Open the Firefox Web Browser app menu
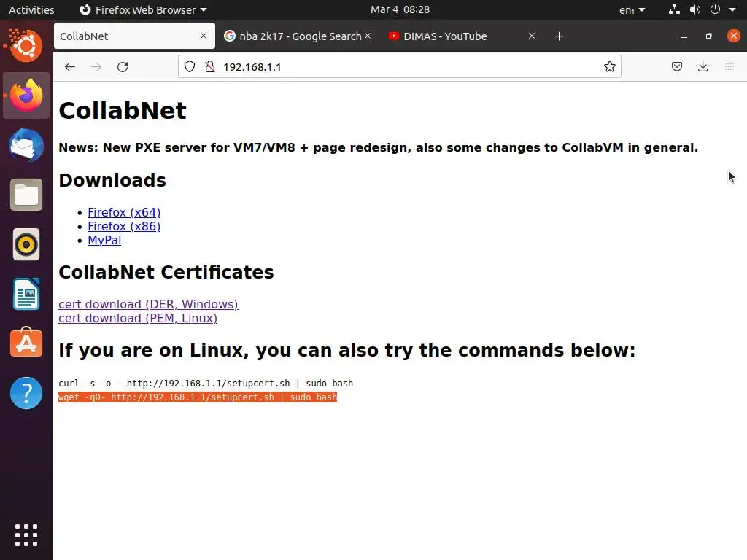This screenshot has width=747, height=560. (x=143, y=9)
